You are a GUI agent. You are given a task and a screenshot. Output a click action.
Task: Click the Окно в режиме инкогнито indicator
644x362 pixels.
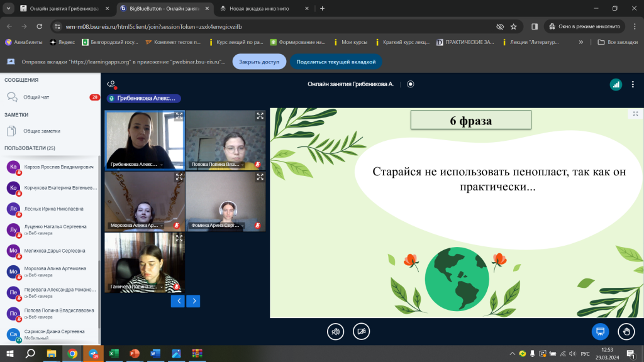pos(584,26)
